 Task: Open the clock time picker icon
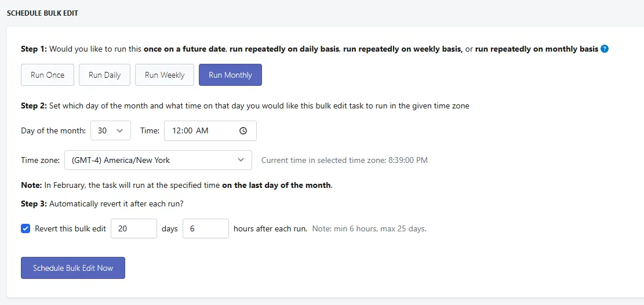tap(243, 130)
